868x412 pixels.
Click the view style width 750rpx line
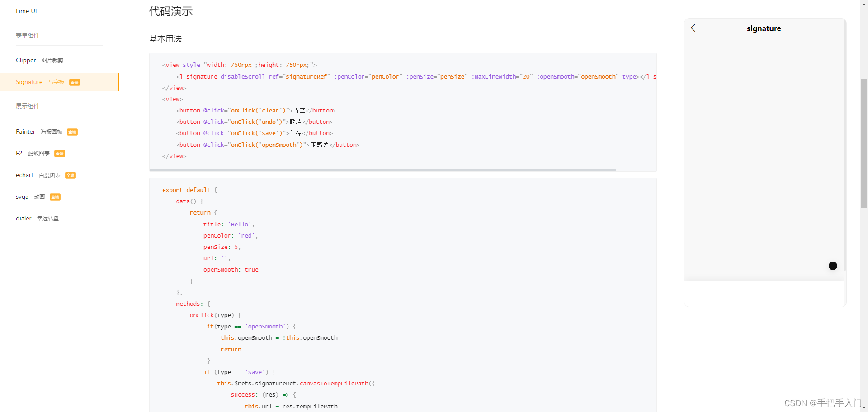(x=240, y=65)
